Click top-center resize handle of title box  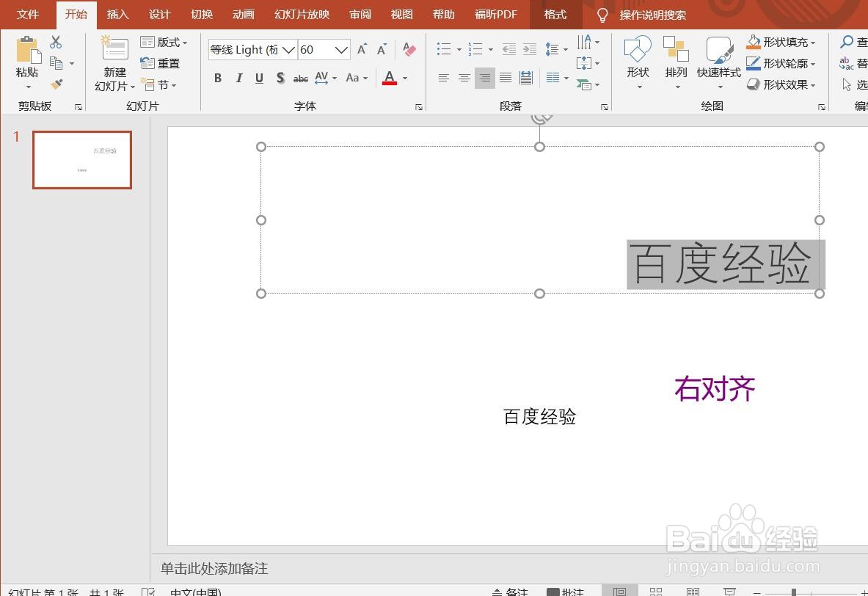pyautogui.click(x=540, y=147)
